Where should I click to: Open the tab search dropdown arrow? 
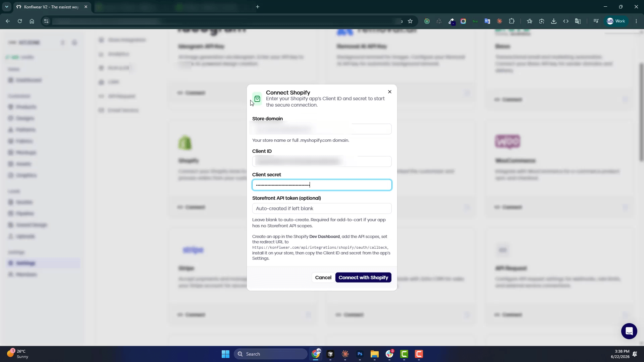7,7
